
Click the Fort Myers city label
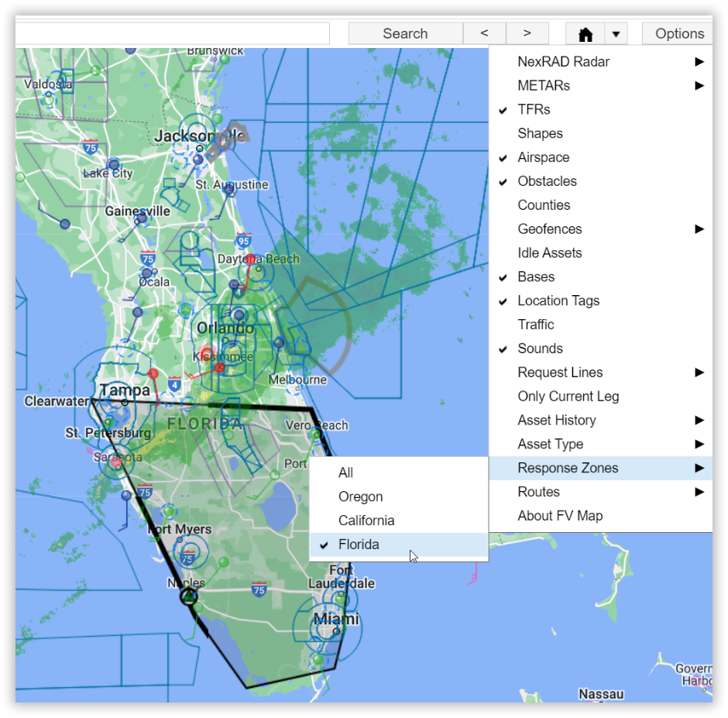[x=179, y=529]
